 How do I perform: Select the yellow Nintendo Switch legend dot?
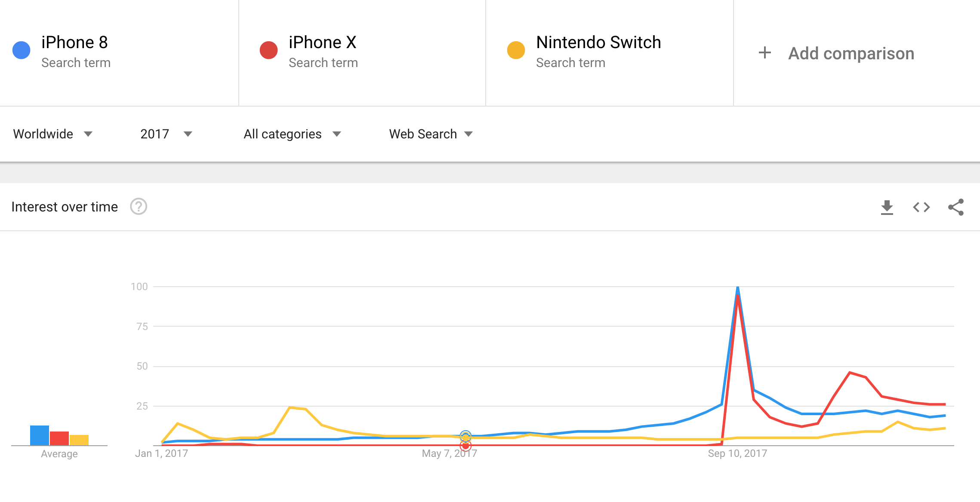516,49
